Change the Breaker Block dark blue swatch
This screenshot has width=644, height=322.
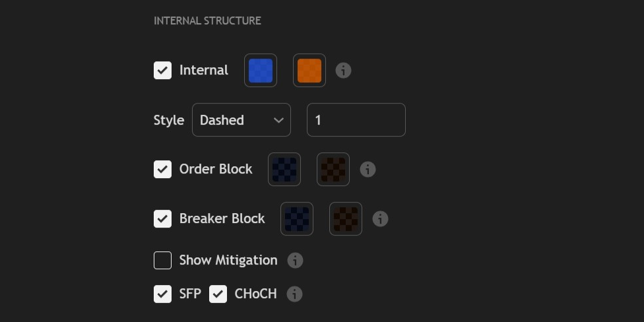click(297, 219)
